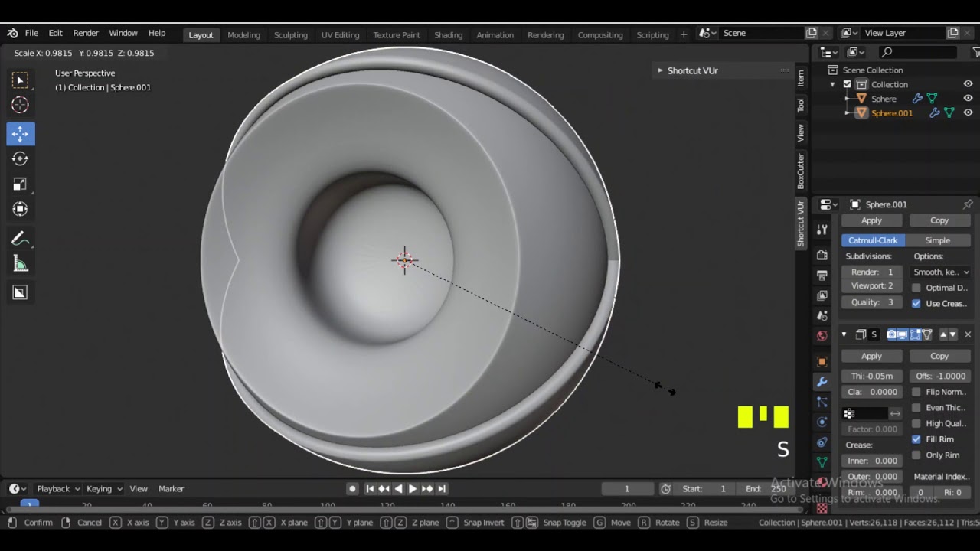The height and width of the screenshot is (551, 980).
Task: Move Solidify modifier up with arrow
Action: [x=943, y=334]
